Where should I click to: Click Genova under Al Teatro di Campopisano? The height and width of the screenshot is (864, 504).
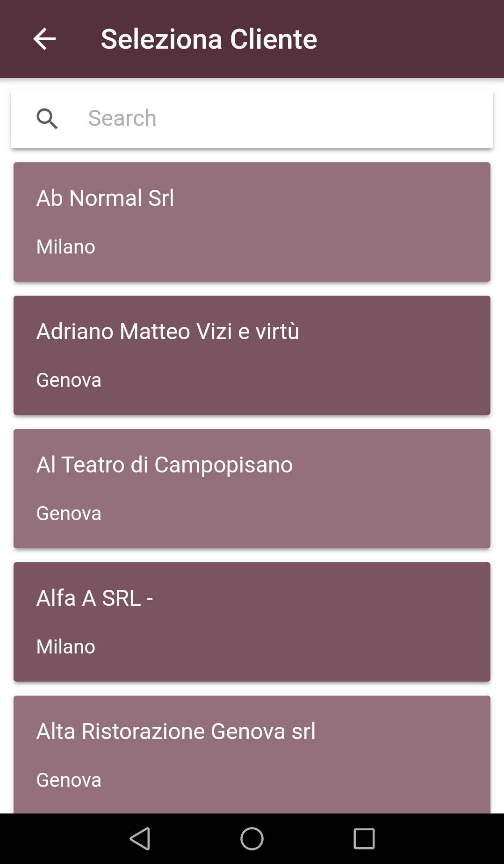point(69,514)
